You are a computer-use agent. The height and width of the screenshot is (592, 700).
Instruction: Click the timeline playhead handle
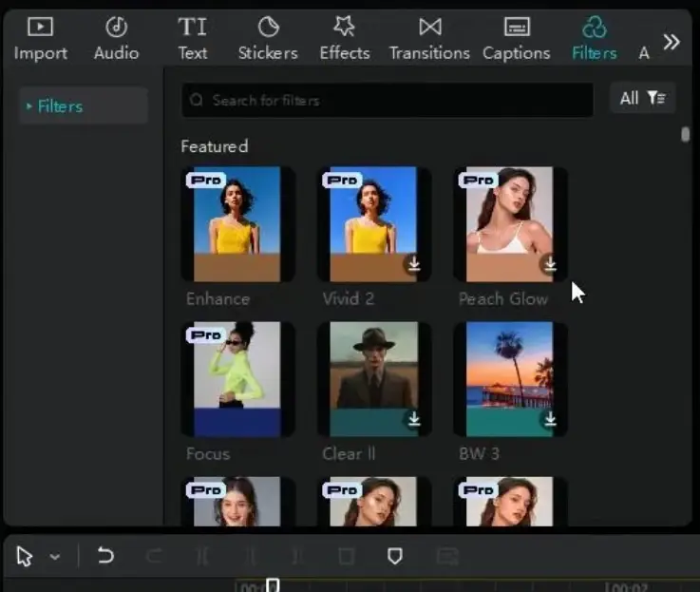[x=273, y=584]
